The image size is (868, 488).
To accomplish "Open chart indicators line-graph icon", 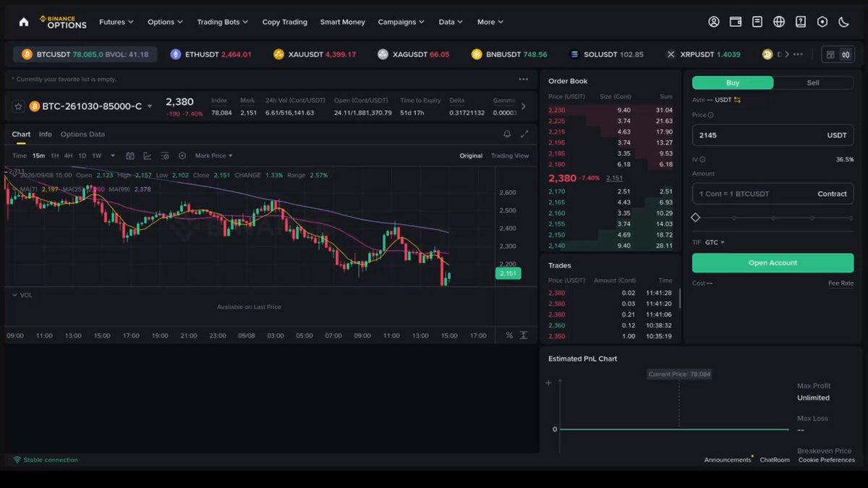I will (148, 155).
